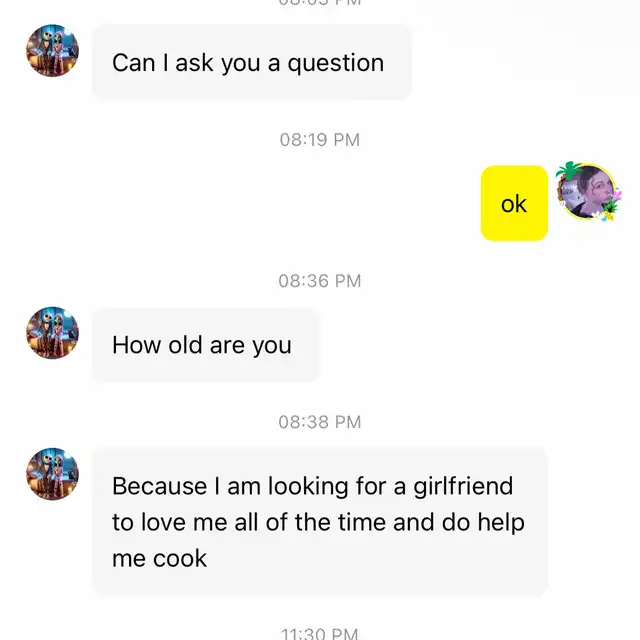Tap the partially visible 11:30 PM timestamp
Screen dimensions: 640x640
(x=320, y=634)
